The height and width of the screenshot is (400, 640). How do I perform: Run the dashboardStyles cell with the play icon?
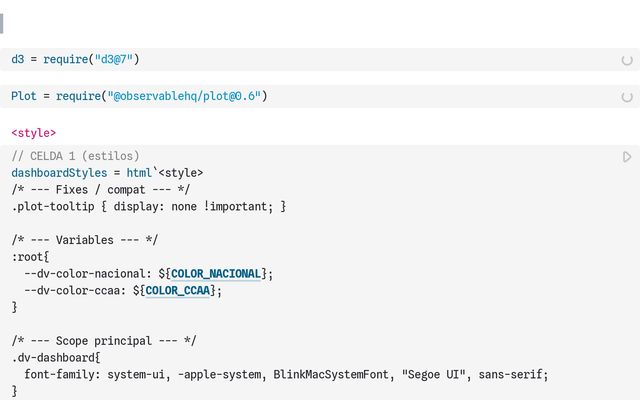(x=627, y=157)
